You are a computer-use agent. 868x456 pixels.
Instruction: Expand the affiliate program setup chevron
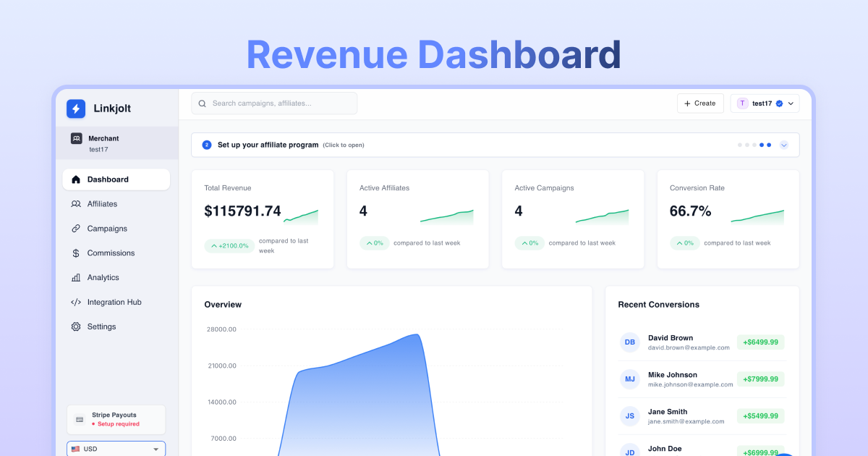[x=784, y=145]
